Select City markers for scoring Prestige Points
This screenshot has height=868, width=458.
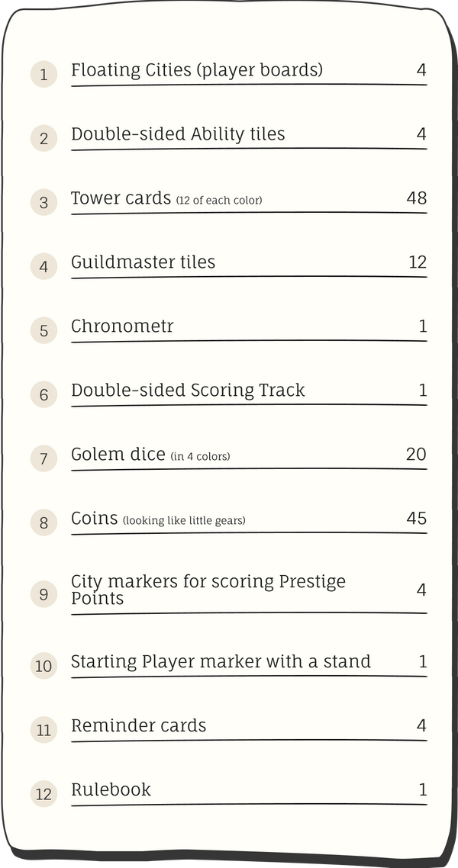[208, 590]
